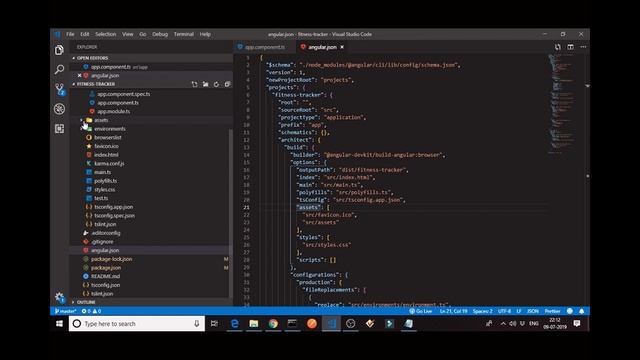Open Windows Action Center
This screenshot has width=640, height=360.
point(577,324)
